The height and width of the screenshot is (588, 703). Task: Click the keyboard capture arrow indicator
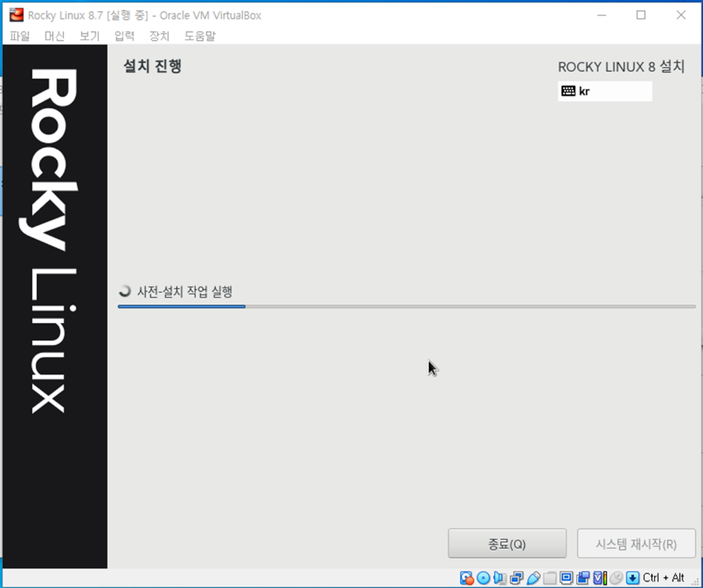[x=631, y=578]
